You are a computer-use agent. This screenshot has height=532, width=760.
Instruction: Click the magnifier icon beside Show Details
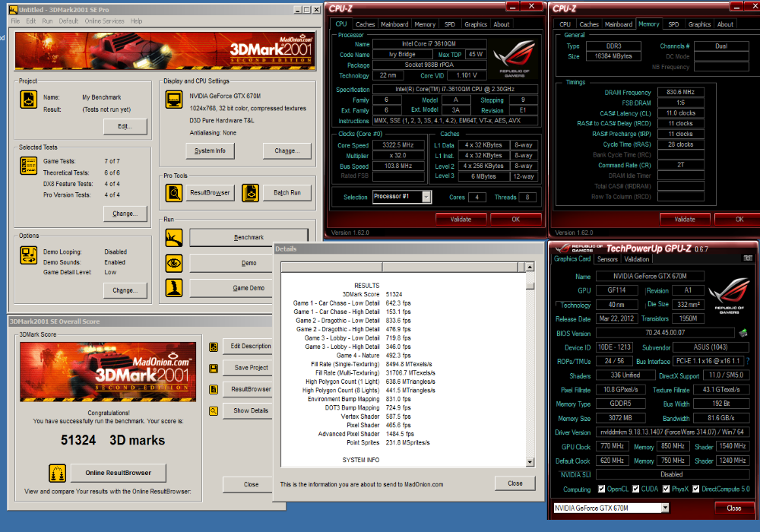(214, 411)
